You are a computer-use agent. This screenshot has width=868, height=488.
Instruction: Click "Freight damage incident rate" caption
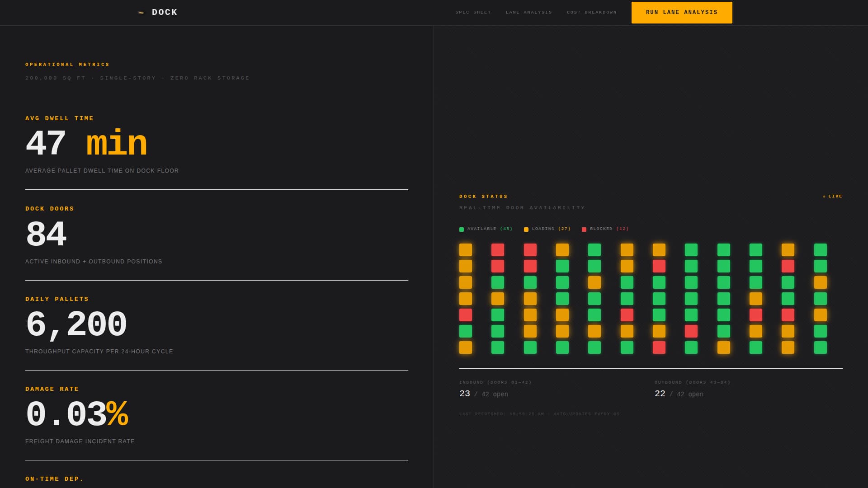click(x=80, y=441)
